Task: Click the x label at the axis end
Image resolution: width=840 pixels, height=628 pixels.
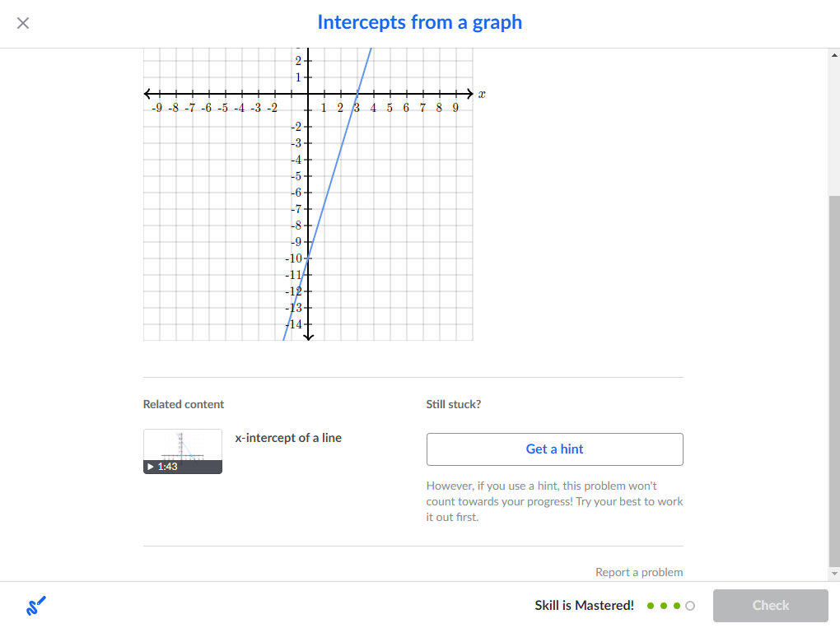Action: tap(482, 94)
